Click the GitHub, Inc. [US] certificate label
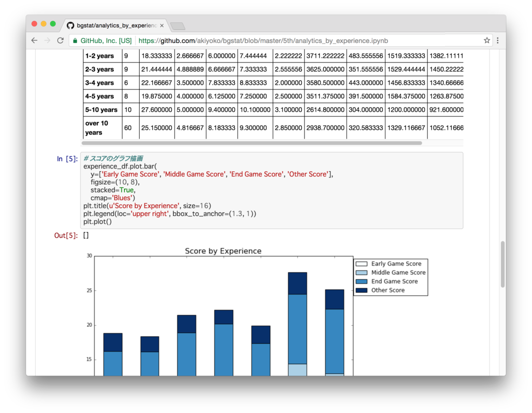This screenshot has height=413, width=532. point(106,41)
